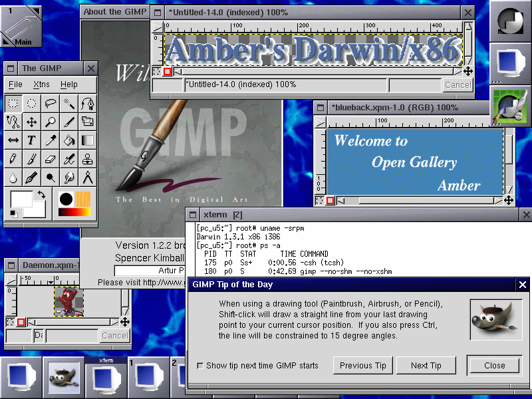This screenshot has width=532, height=399.
Task: Click the minimized xterm icon
Action: click(106, 377)
